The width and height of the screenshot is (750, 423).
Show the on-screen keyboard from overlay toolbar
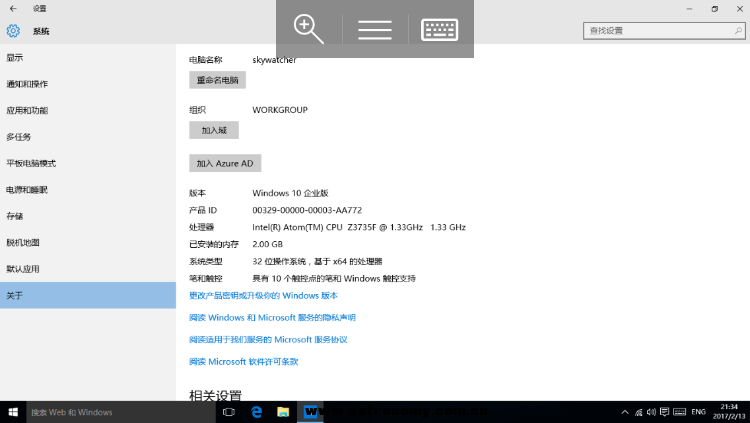pyautogui.click(x=440, y=30)
